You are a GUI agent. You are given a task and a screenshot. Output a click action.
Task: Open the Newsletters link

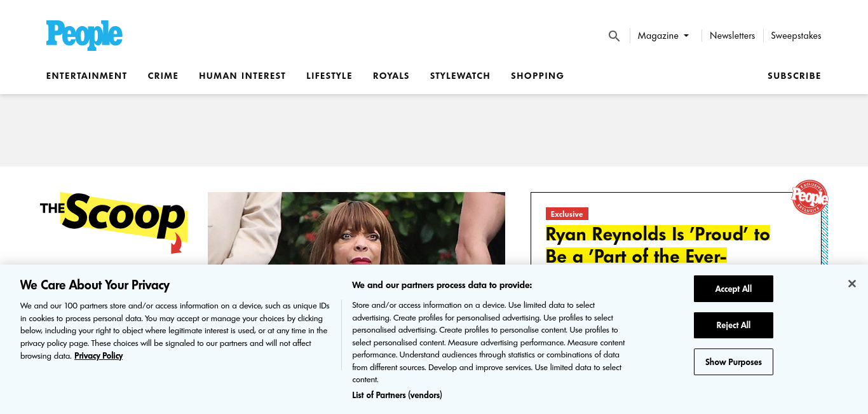(x=732, y=36)
